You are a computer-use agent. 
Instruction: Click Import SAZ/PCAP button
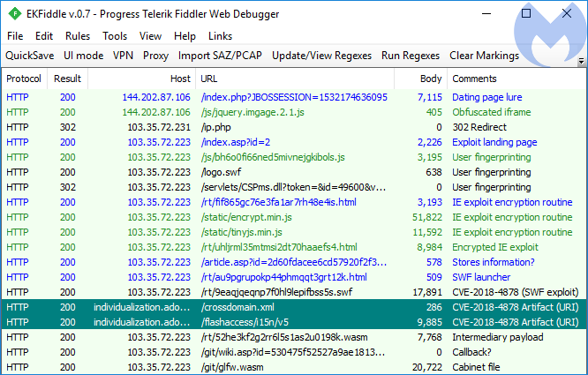[220, 56]
